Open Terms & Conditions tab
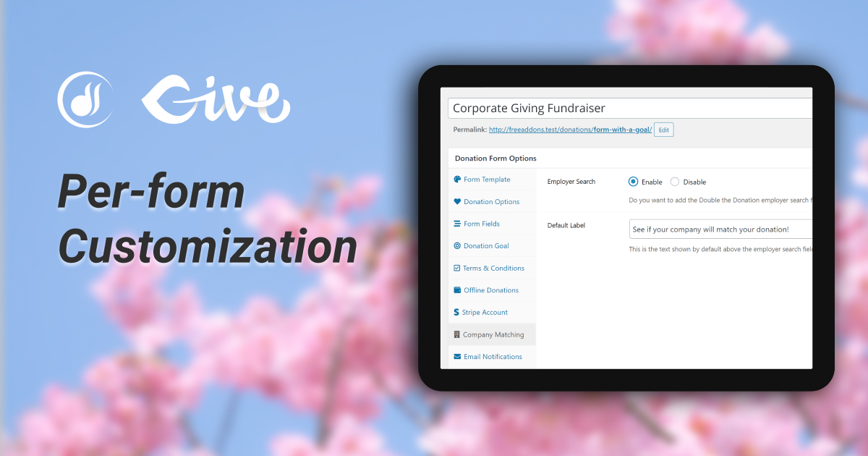This screenshot has width=868, height=456. point(493,268)
